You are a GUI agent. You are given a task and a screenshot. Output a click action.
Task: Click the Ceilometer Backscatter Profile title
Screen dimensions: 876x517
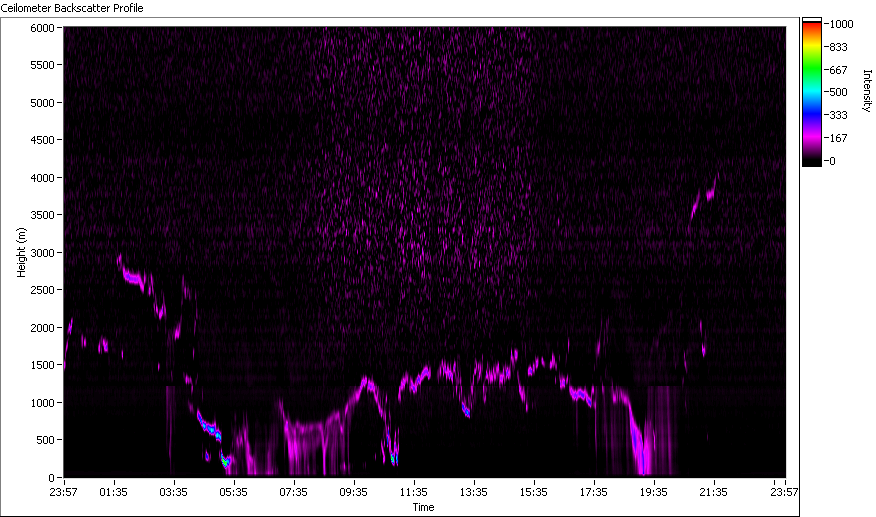point(72,8)
